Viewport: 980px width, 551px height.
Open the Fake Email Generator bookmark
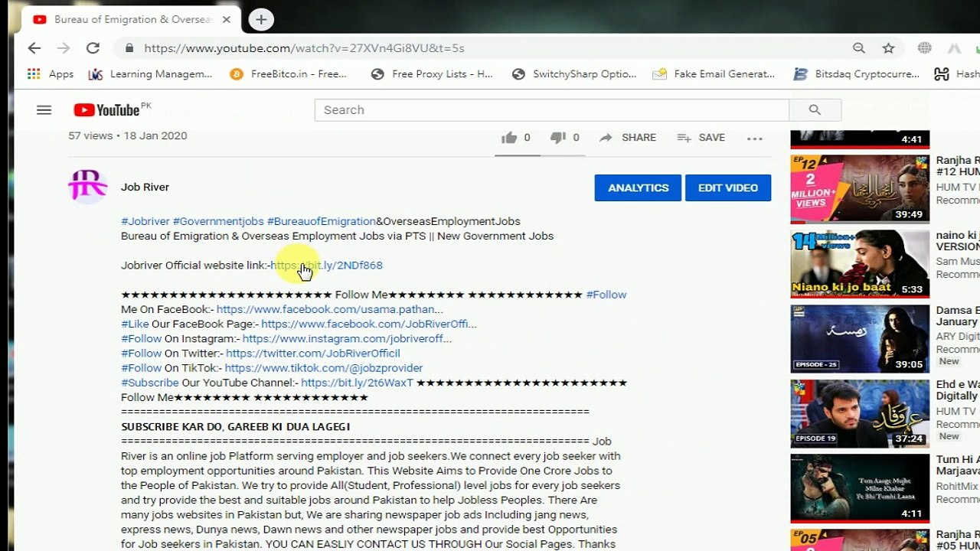714,74
